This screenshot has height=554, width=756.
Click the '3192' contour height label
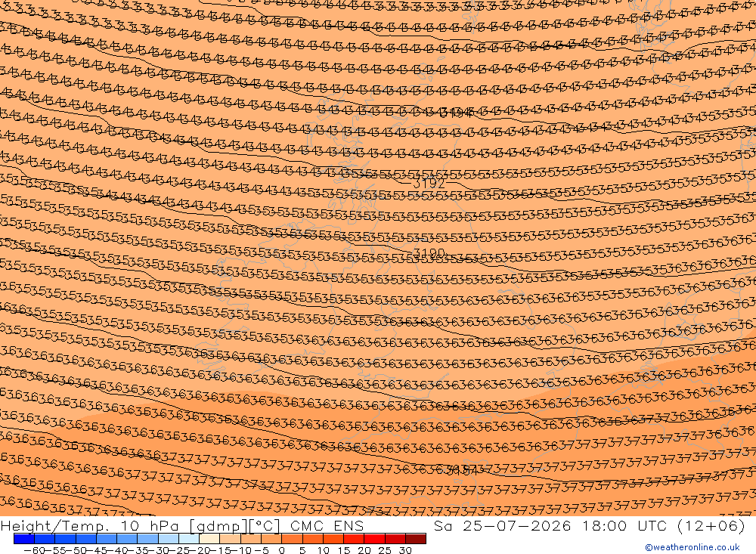point(429,183)
